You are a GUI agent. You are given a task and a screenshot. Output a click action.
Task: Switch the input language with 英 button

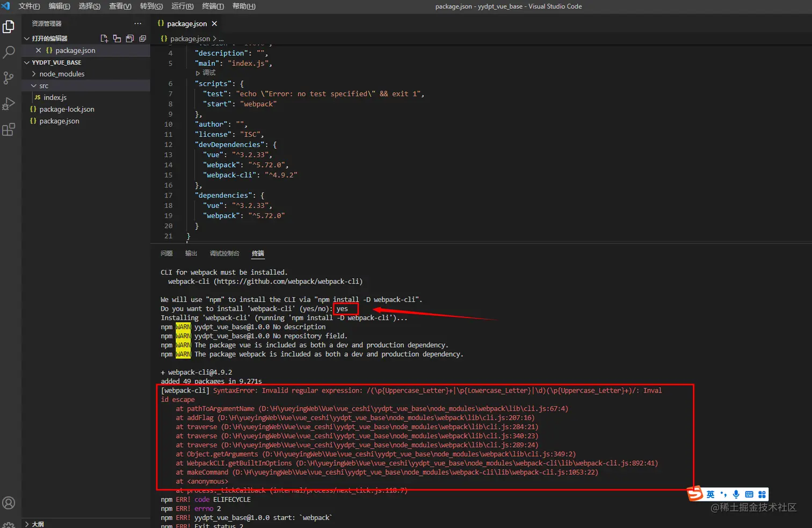[x=711, y=494]
